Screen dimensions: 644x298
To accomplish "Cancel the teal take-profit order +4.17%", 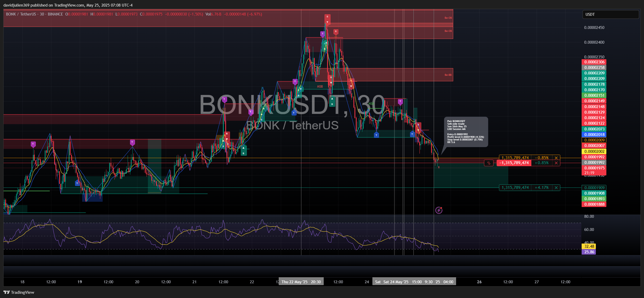I will (556, 188).
